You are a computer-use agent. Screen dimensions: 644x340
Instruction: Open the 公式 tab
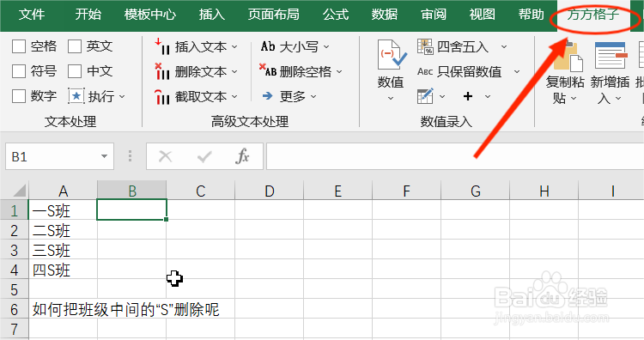pos(336,15)
